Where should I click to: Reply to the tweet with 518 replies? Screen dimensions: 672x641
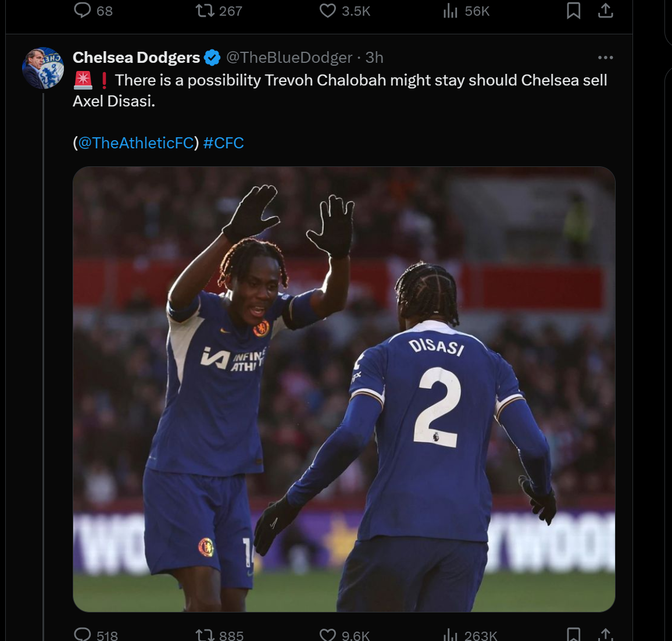click(x=83, y=634)
